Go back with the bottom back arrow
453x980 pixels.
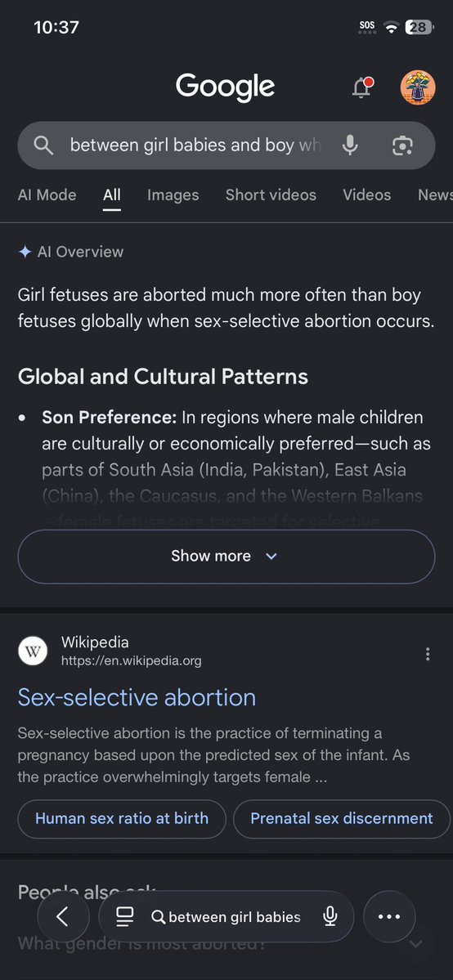(x=63, y=916)
